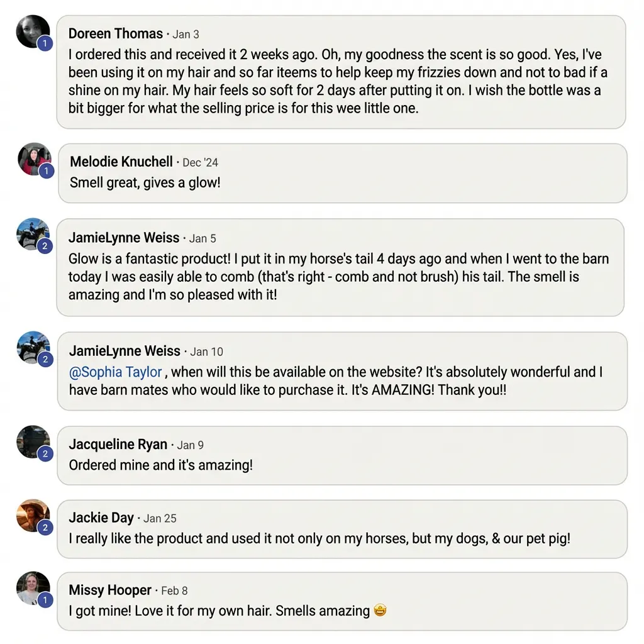Open Melodie Knuchell's name link
The height and width of the screenshot is (644, 644).
point(121,162)
